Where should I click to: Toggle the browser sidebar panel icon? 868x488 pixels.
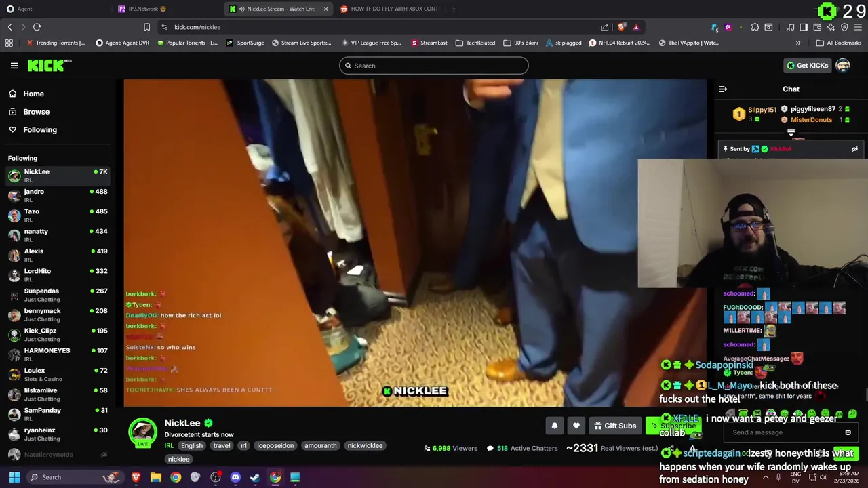coord(804,27)
